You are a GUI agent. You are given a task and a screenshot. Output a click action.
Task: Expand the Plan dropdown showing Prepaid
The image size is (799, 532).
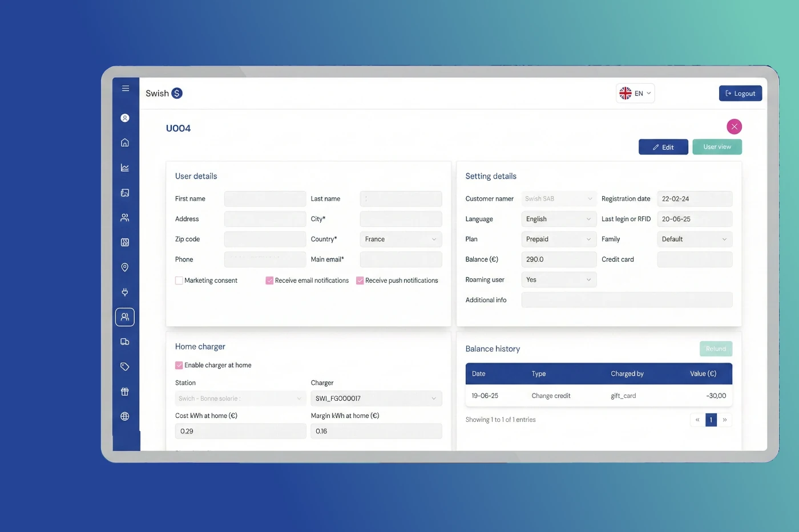558,239
